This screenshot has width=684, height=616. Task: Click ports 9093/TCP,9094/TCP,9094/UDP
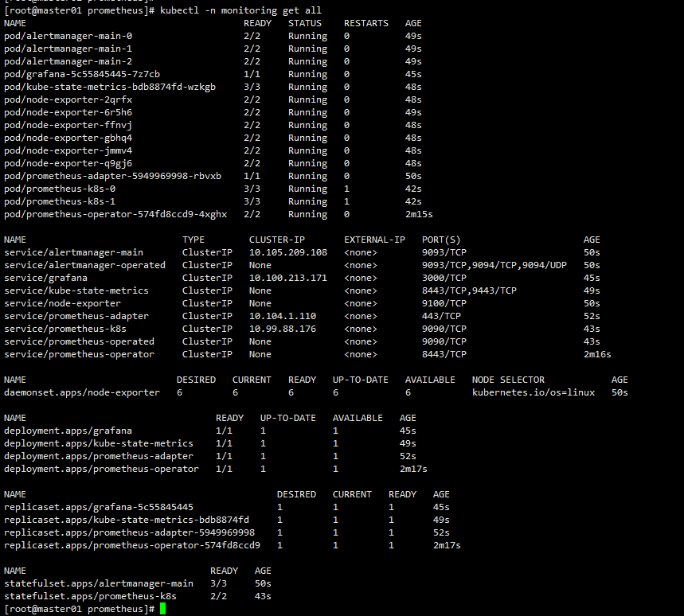[494, 265]
